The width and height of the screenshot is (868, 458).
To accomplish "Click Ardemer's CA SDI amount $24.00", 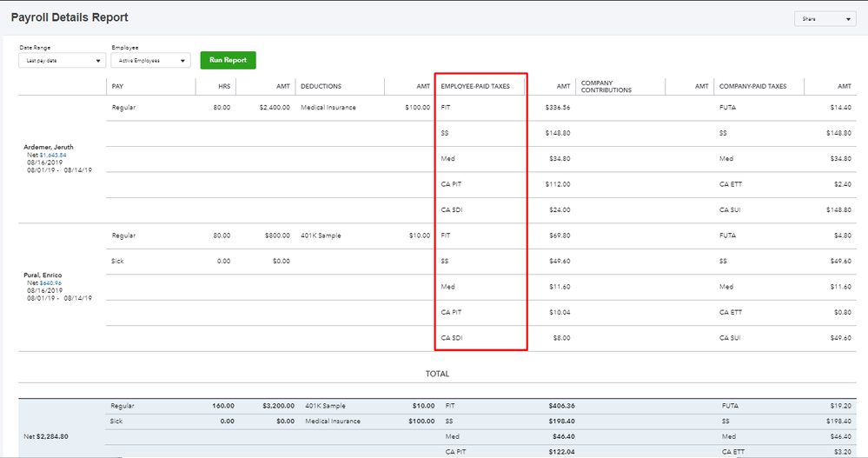I will click(560, 210).
